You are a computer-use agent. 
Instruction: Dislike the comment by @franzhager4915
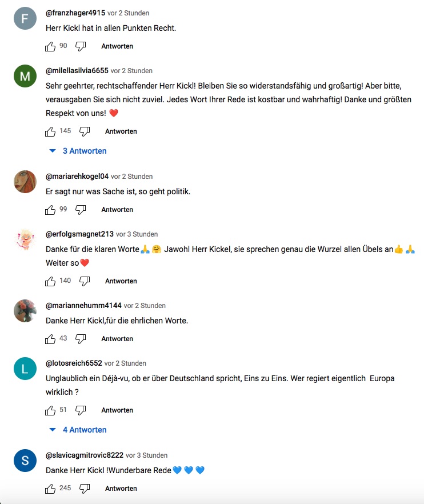[81, 46]
